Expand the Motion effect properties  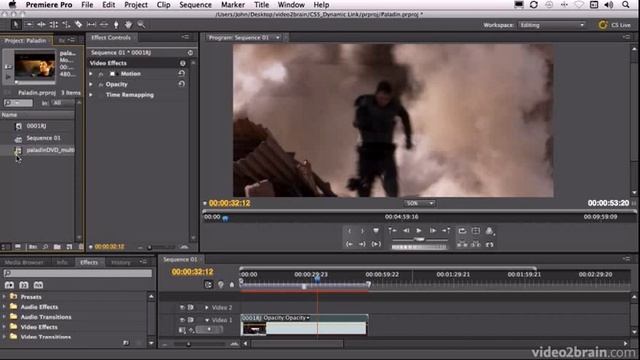pyautogui.click(x=91, y=74)
